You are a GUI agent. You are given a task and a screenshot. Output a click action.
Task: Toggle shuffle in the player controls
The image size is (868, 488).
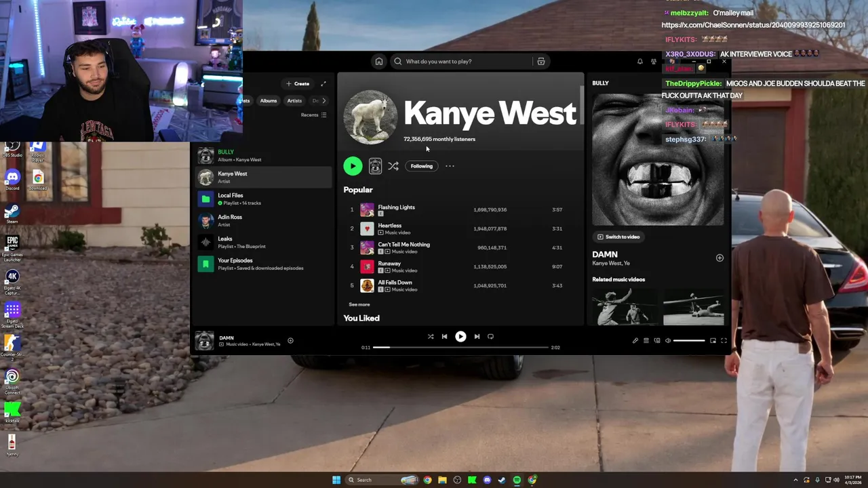tap(431, 336)
